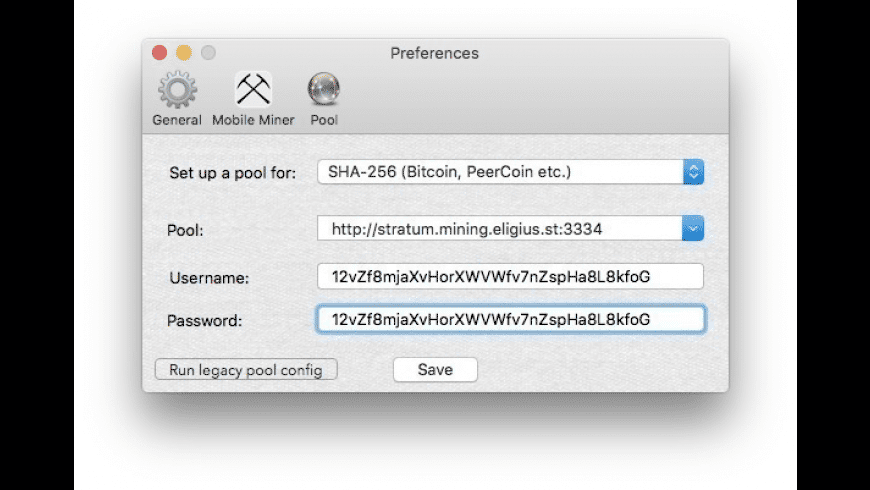Close the Preferences window with red button
This screenshot has height=490, width=870.
click(x=159, y=53)
